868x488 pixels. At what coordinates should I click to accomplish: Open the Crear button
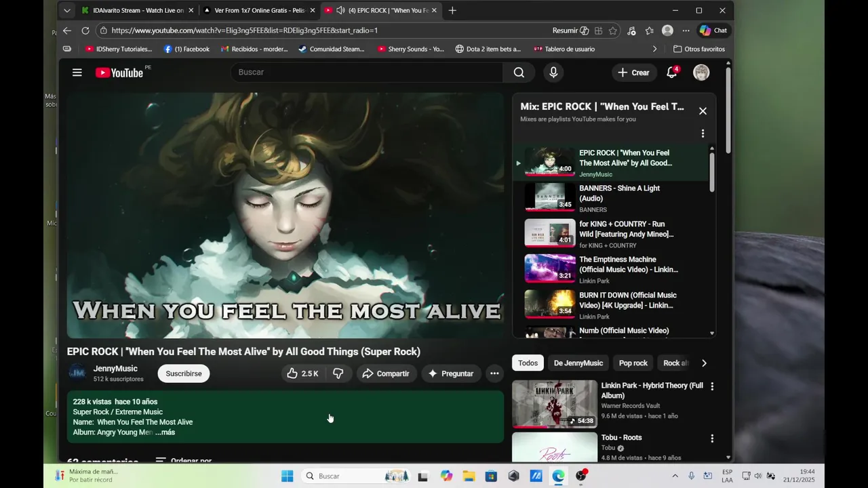pyautogui.click(x=633, y=73)
